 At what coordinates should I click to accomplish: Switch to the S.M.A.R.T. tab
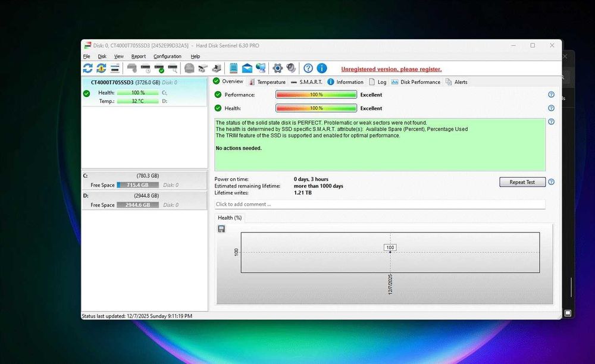pyautogui.click(x=306, y=82)
